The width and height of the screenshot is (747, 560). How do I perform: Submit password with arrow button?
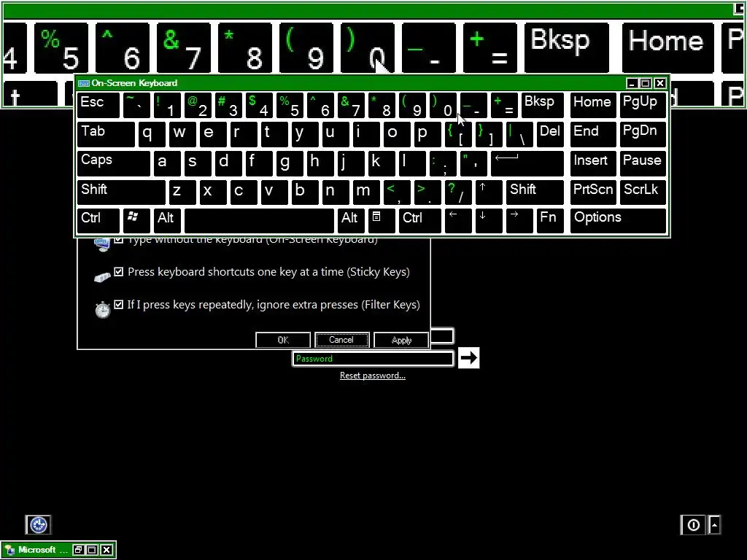(469, 358)
